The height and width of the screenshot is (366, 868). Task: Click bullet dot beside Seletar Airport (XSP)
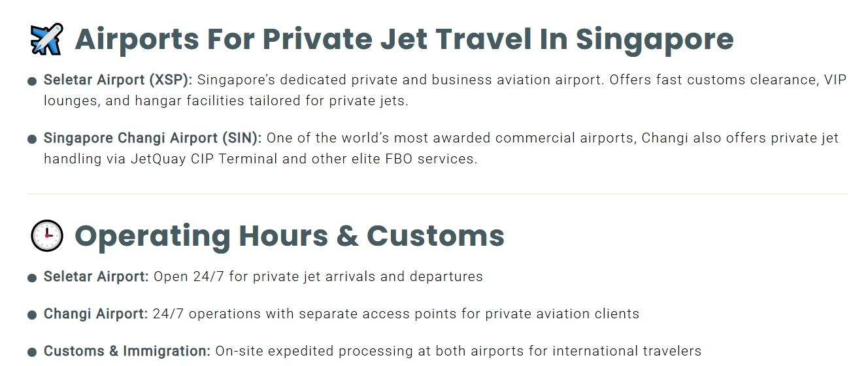coord(32,82)
